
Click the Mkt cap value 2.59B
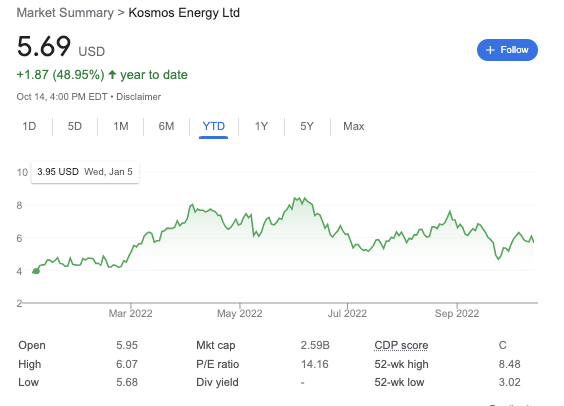pyautogui.click(x=315, y=345)
